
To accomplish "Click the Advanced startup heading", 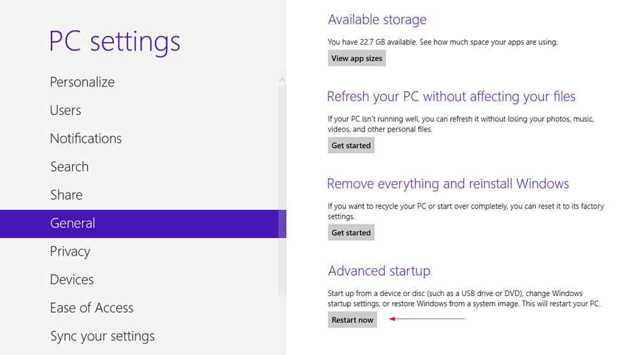I will pyautogui.click(x=379, y=271).
